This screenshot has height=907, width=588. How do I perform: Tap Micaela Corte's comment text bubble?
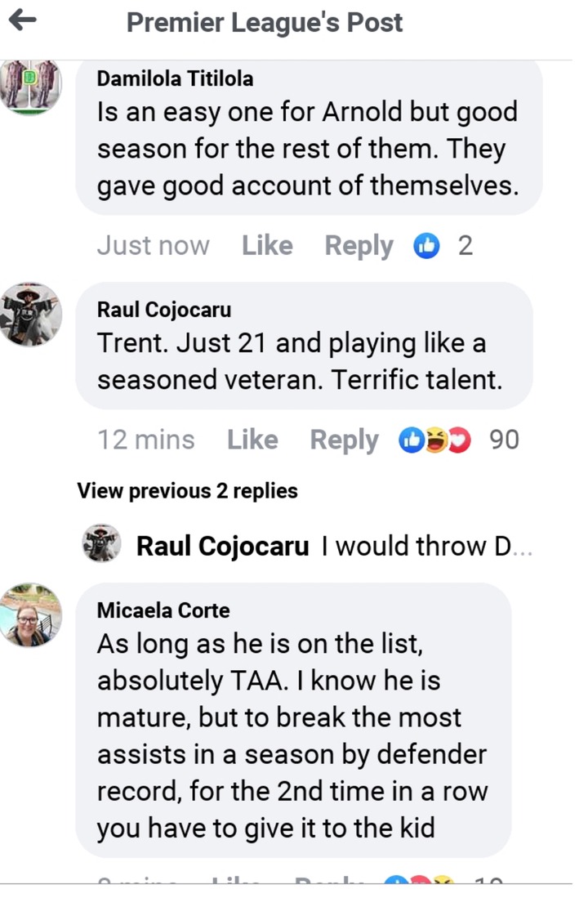pos(292,735)
